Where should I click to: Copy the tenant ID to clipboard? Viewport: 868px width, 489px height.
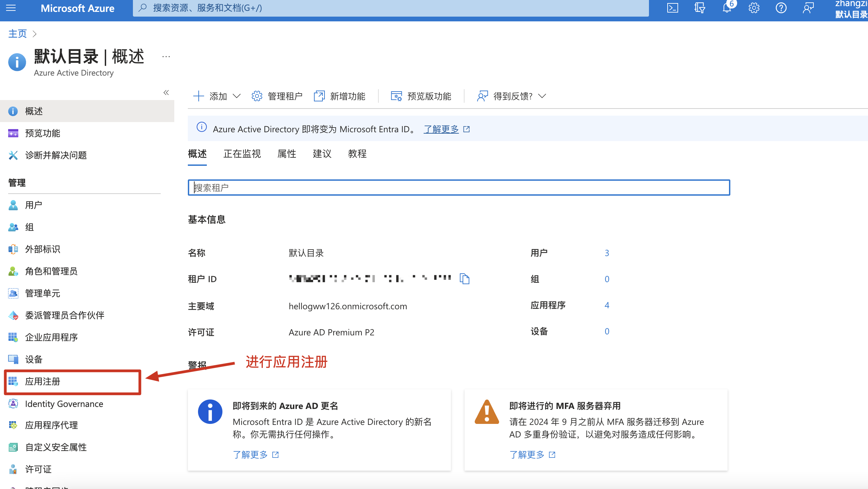click(x=465, y=279)
